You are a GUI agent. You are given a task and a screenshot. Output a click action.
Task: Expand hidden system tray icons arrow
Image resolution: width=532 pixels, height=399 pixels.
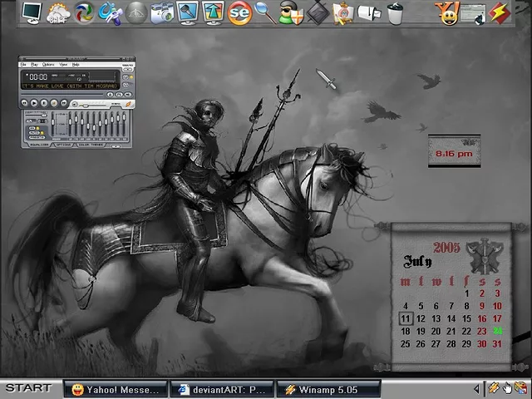point(477,388)
